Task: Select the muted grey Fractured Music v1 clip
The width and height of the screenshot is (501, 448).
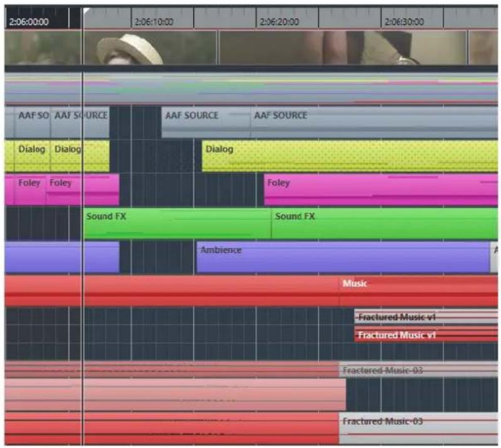Action: click(x=426, y=317)
